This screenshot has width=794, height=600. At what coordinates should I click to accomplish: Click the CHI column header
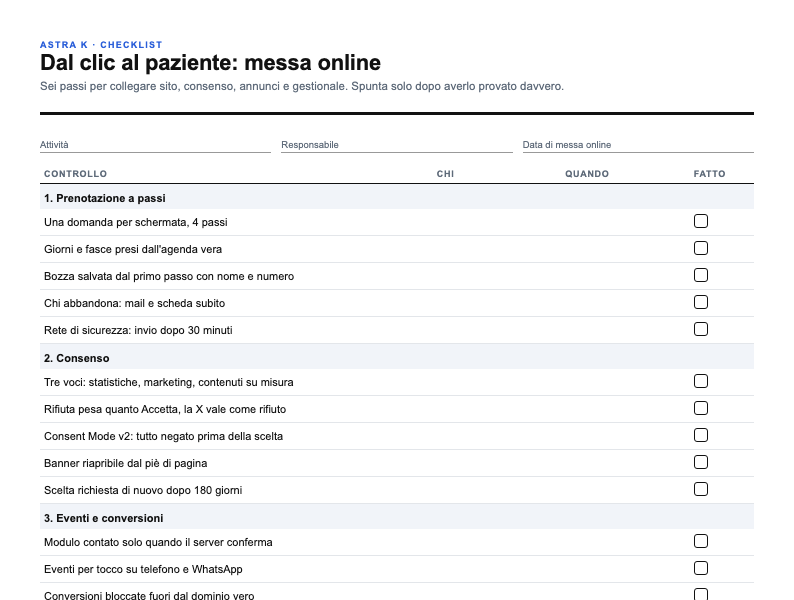click(446, 174)
